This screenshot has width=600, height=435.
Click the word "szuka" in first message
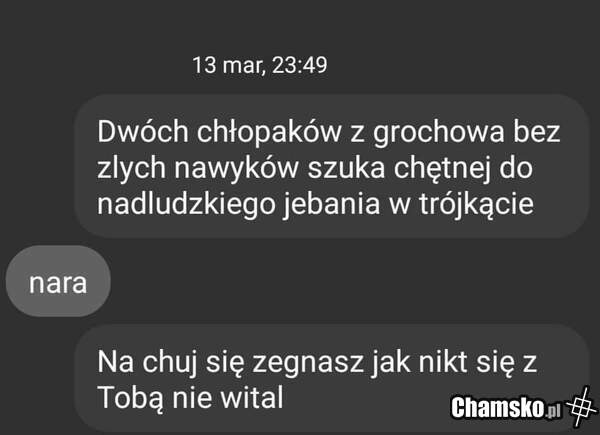coord(346,169)
